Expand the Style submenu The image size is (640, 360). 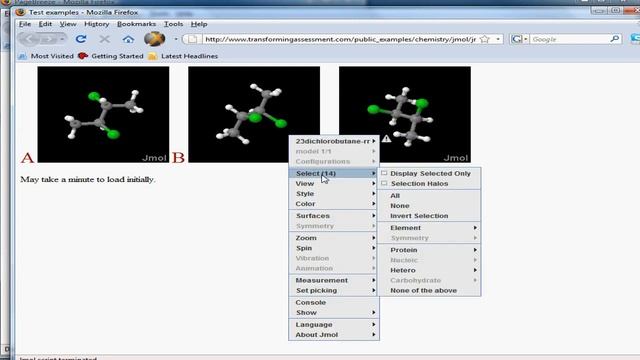tap(334, 194)
